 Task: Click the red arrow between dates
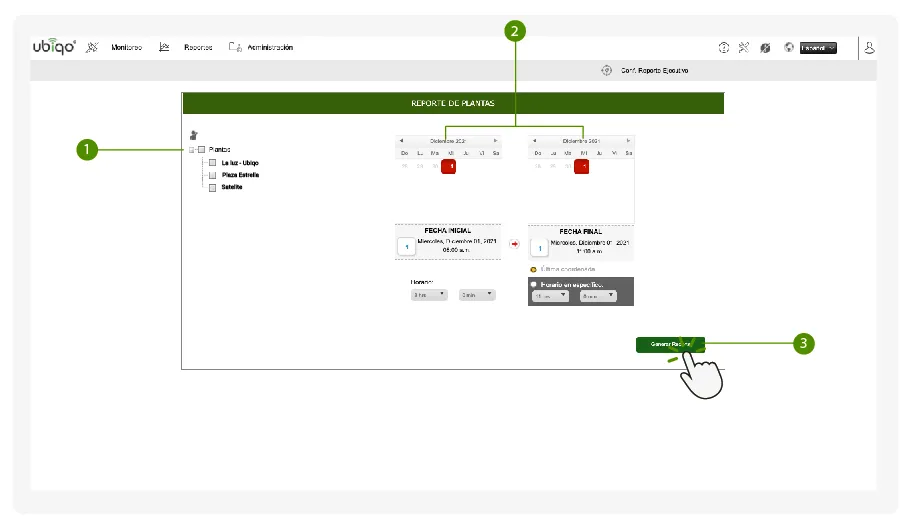tap(514, 244)
